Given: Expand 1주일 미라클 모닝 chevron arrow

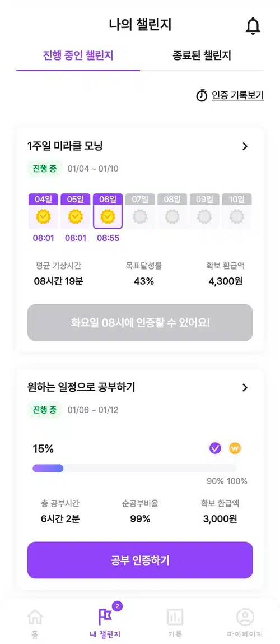Looking at the screenshot, I should tap(245, 146).
